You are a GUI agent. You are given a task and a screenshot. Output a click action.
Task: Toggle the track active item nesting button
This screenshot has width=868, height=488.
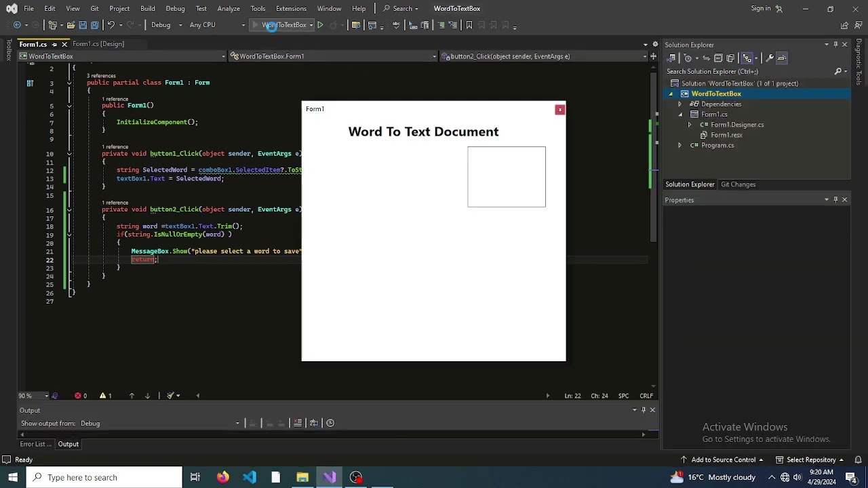click(x=747, y=58)
